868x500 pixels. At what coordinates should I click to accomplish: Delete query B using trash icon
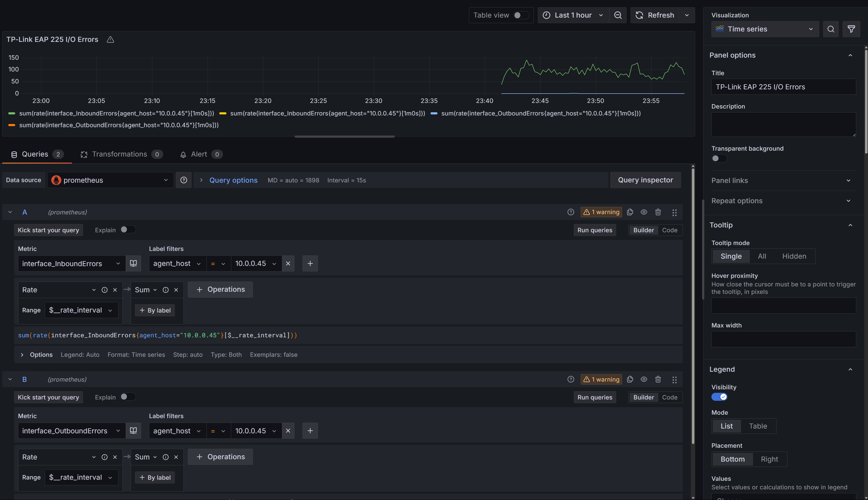coord(658,379)
